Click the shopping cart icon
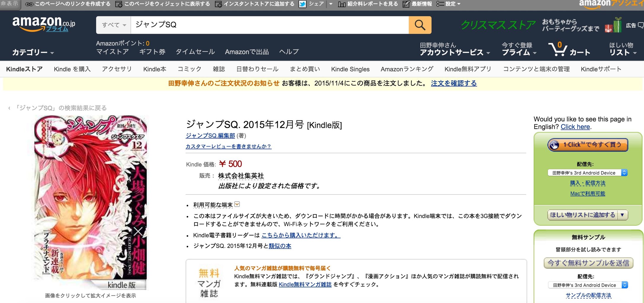Viewport: 644px width, 303px height. [558, 49]
